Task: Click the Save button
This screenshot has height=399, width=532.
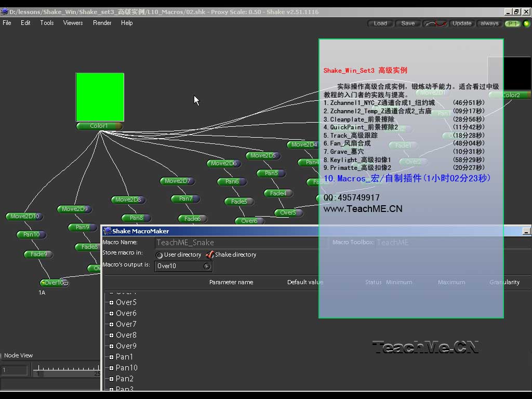Action: [x=408, y=23]
